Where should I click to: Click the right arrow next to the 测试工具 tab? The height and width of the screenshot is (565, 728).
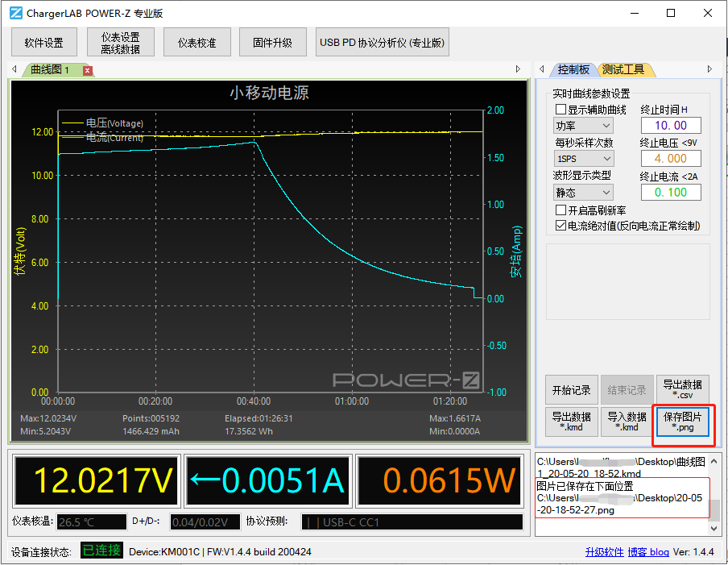(x=709, y=69)
